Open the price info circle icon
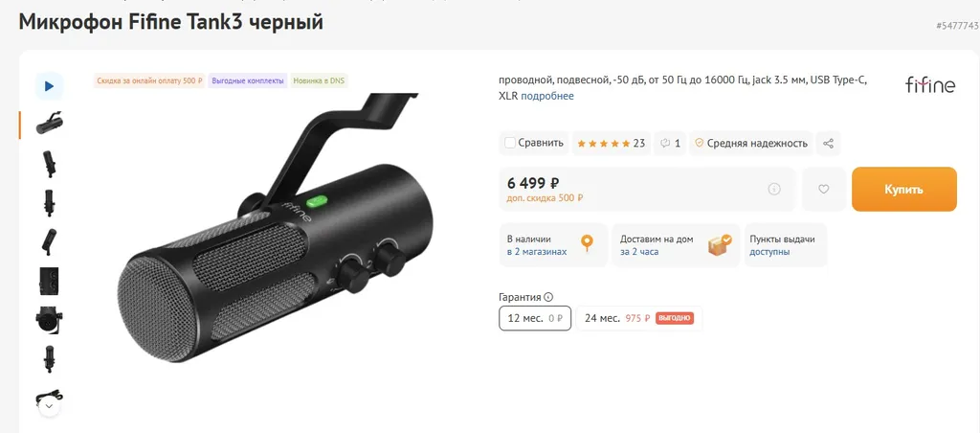 773,189
